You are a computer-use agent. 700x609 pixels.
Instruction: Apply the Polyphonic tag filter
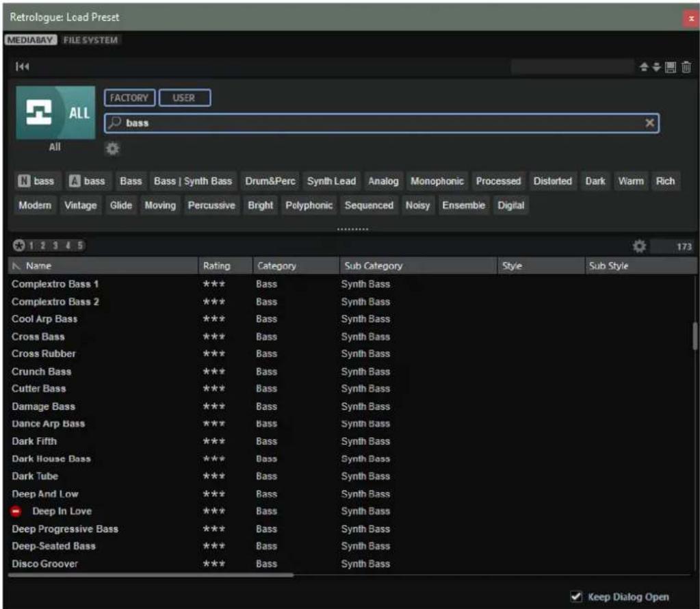309,205
